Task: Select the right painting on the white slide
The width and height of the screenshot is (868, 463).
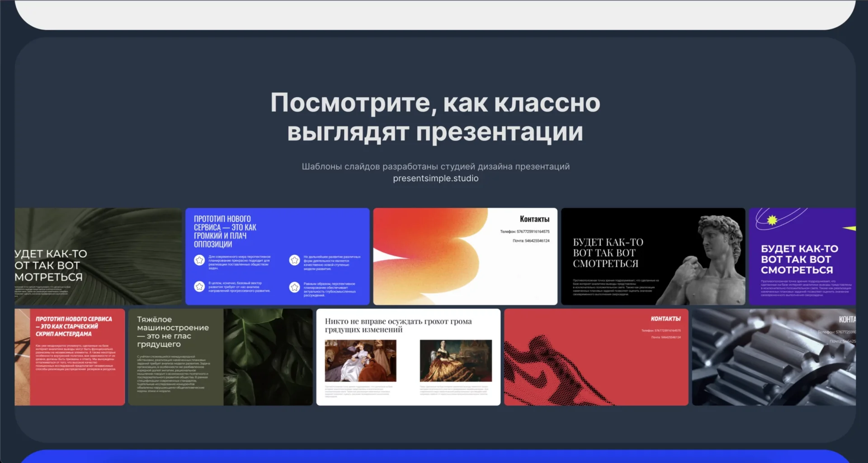Action: [456, 361]
